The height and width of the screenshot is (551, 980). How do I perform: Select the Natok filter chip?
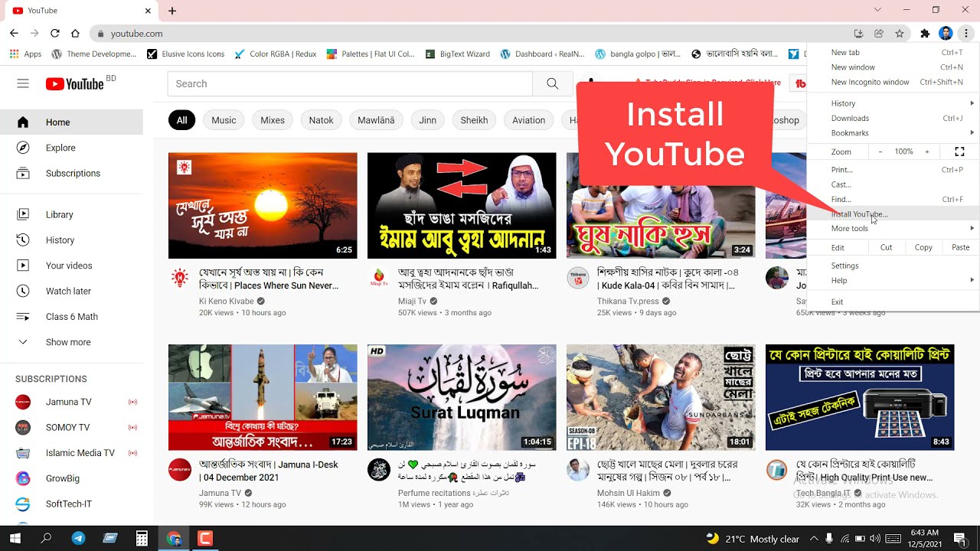322,120
